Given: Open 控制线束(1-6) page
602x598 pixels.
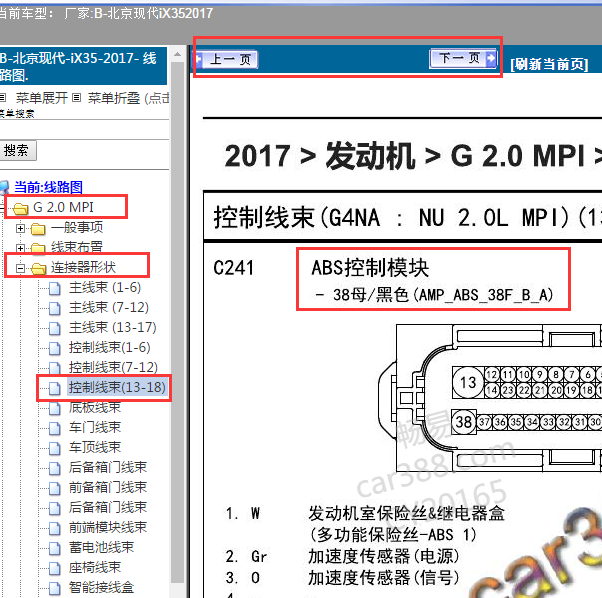Looking at the screenshot, I should click(109, 347).
